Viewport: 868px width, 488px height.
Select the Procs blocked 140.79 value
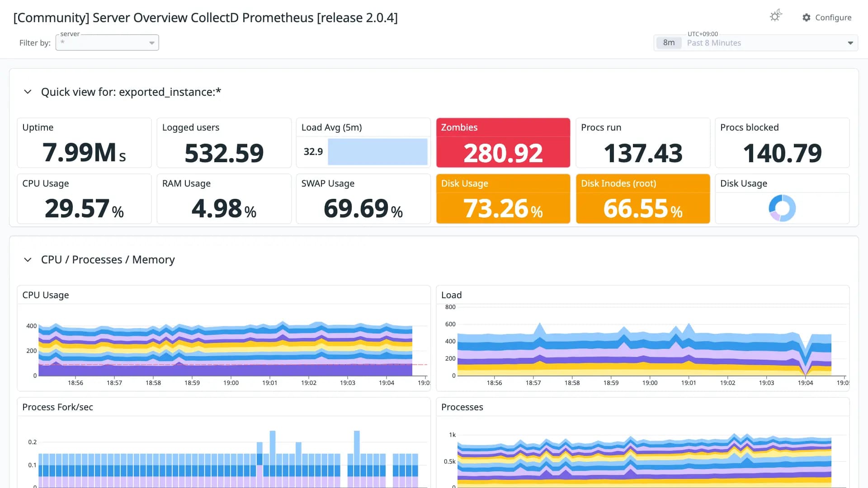(782, 153)
